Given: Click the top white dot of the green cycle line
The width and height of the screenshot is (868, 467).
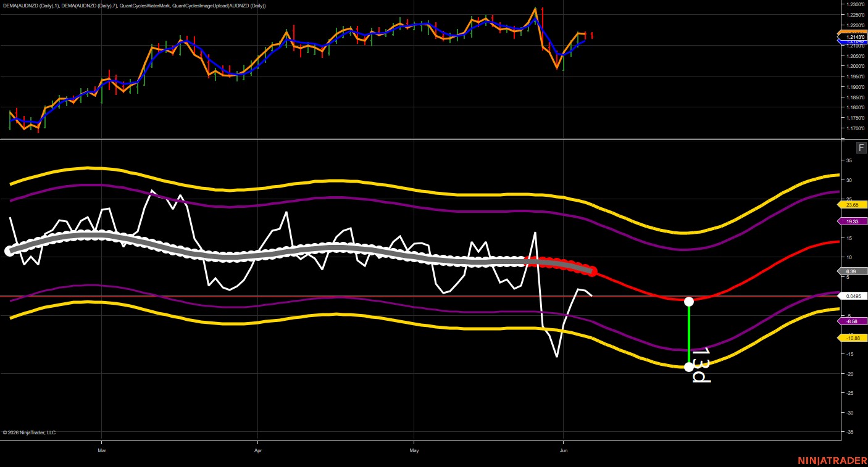Looking at the screenshot, I should pyautogui.click(x=689, y=302).
